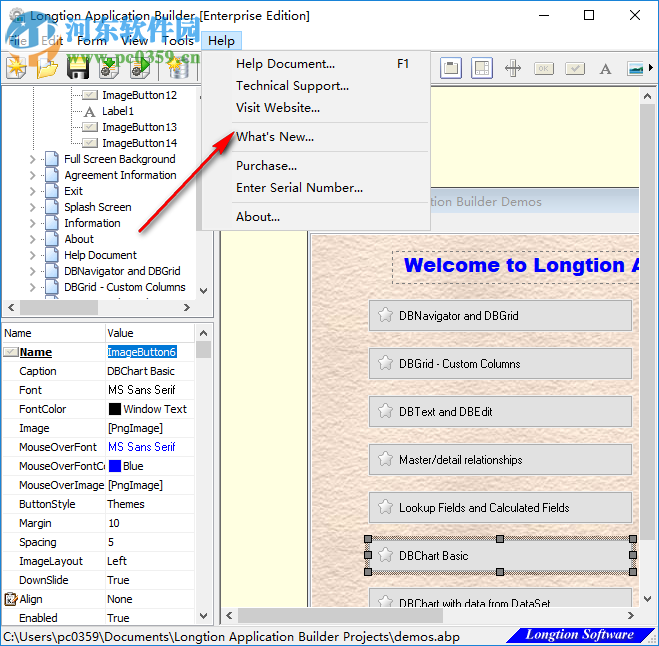Open the View menu
The height and width of the screenshot is (646, 659).
(134, 41)
